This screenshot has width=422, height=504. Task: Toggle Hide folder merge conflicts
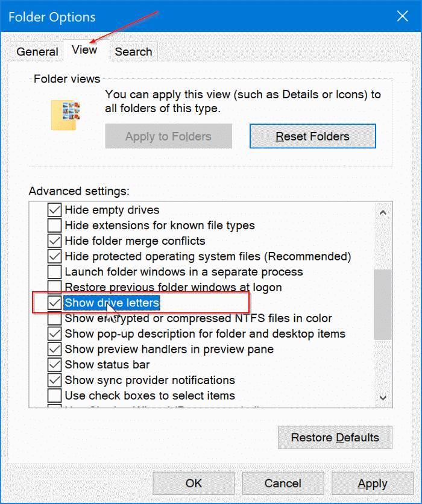click(54, 241)
